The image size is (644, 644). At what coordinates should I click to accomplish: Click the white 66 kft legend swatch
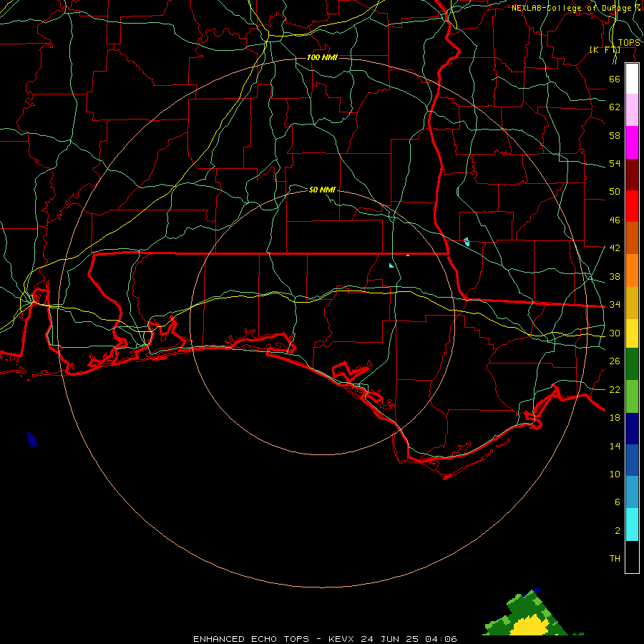[x=632, y=79]
